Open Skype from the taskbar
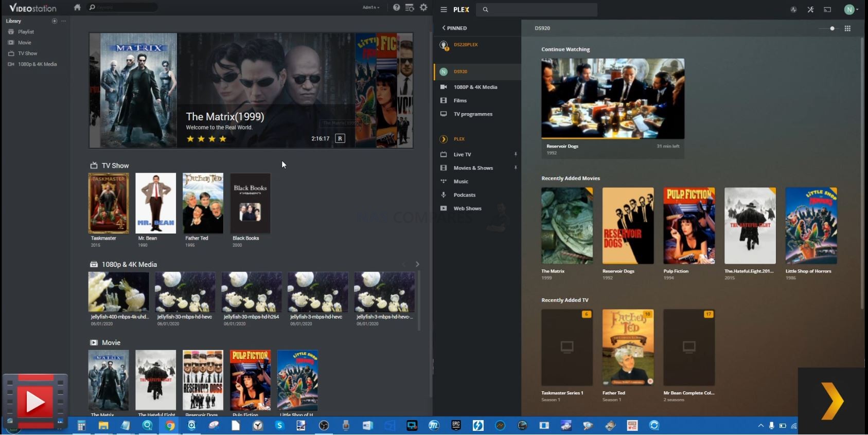Screen dimensions: 868x435 (279, 425)
